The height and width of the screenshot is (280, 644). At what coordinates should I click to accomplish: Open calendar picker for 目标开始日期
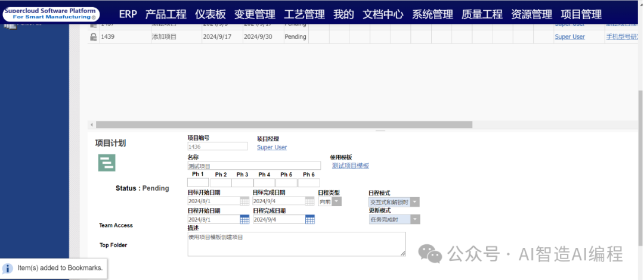245,201
